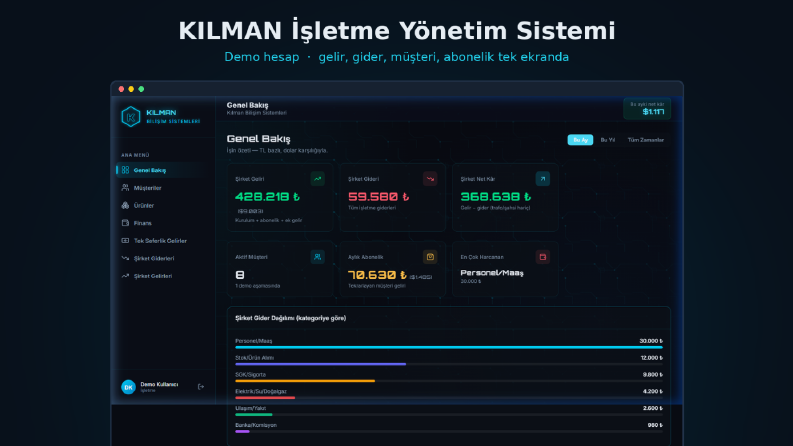Open Finans menu item
Screen dimensions: 793x446
[x=163, y=223]
